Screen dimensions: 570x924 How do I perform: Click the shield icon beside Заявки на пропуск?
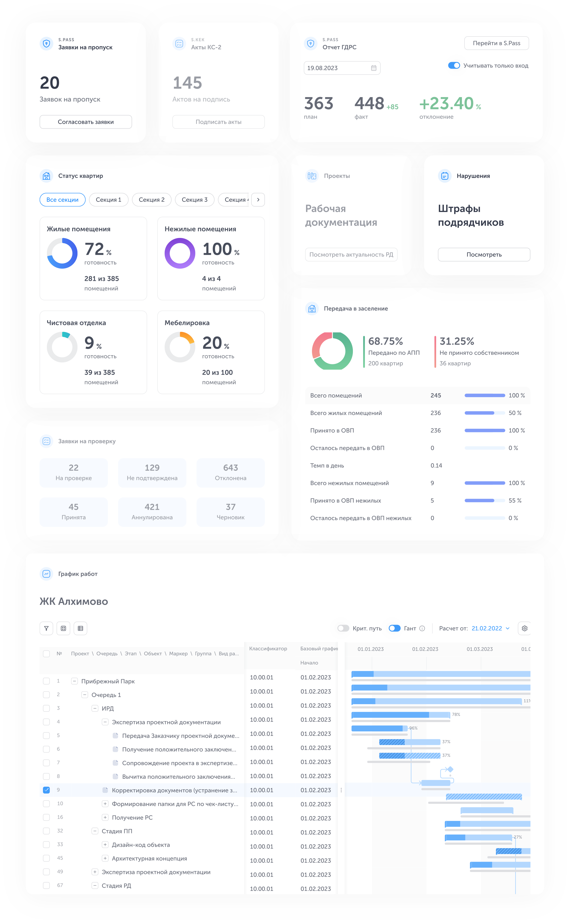pos(46,44)
